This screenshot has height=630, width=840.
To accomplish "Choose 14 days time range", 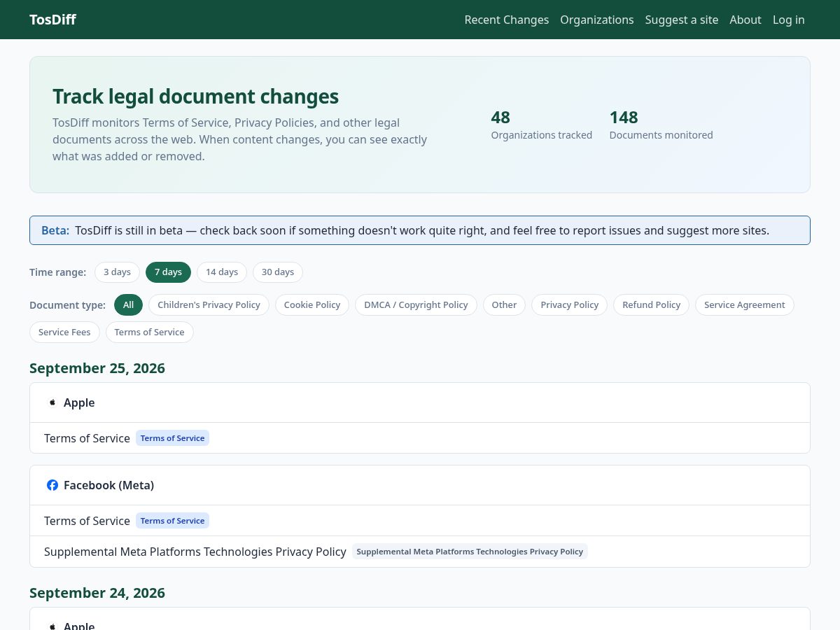I will pyautogui.click(x=222, y=272).
